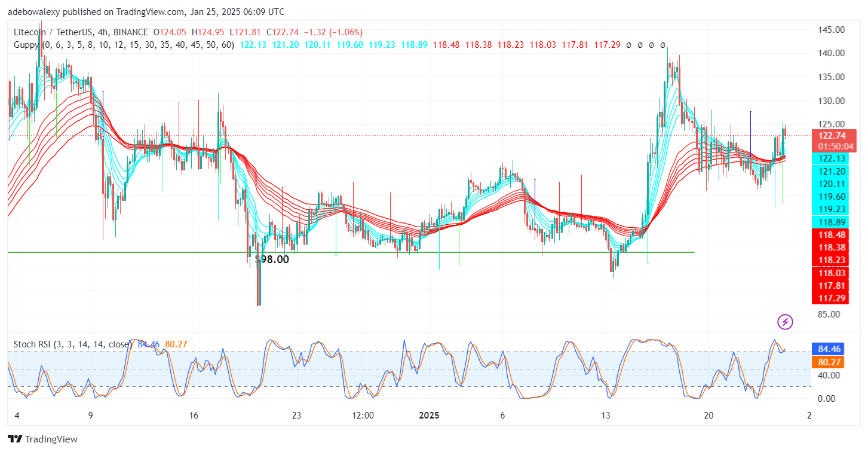868x452 pixels.
Task: Click the 135.00 price scale value
Action: [x=832, y=77]
